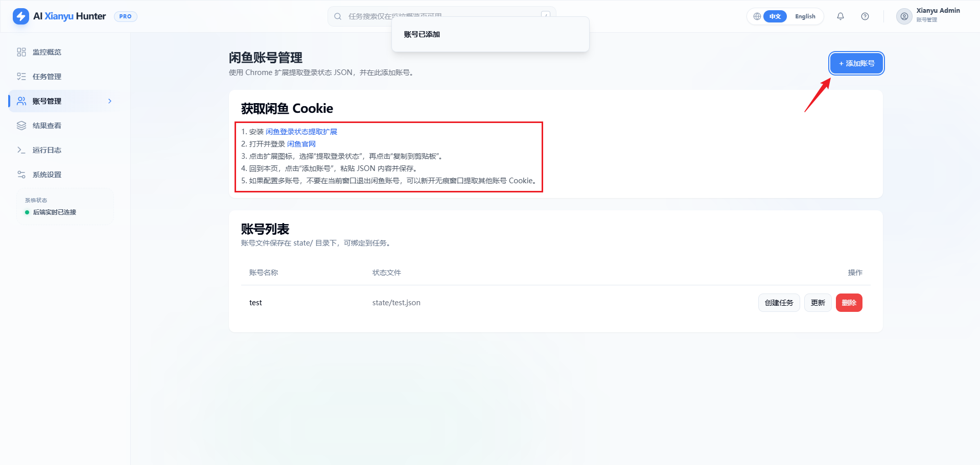Viewport: 980px width, 465px height.
Task: Click the PRO badge beside the logo
Action: coord(125,16)
